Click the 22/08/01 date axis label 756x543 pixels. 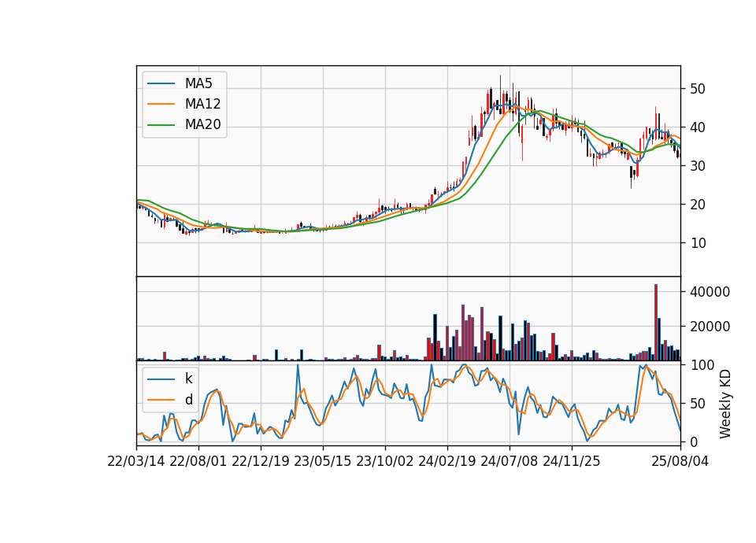(198, 462)
